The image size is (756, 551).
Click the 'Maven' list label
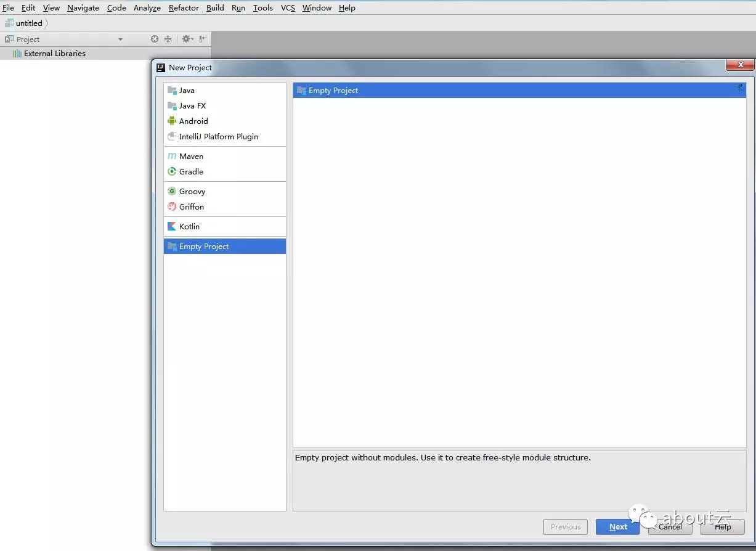[x=191, y=157]
